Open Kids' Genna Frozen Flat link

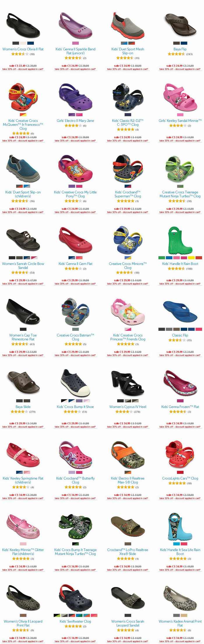(180, 407)
